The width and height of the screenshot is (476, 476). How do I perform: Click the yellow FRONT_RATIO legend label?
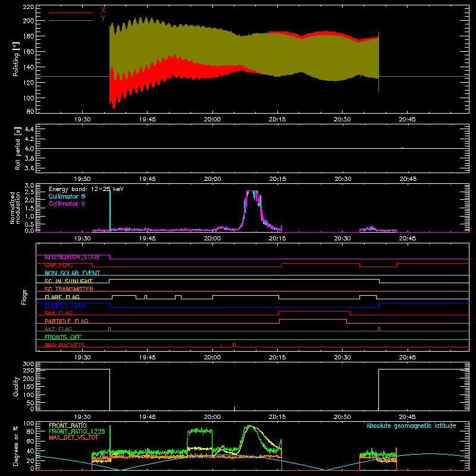[68, 425]
